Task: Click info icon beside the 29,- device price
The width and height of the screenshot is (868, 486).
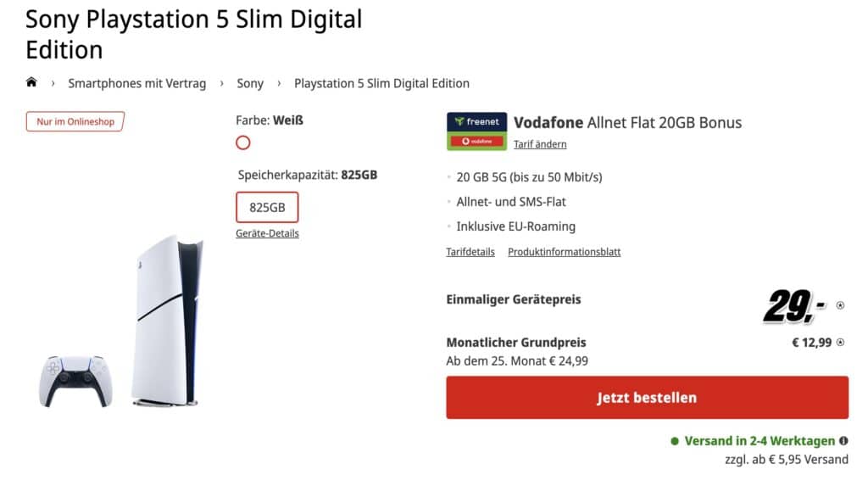Action: [x=840, y=305]
